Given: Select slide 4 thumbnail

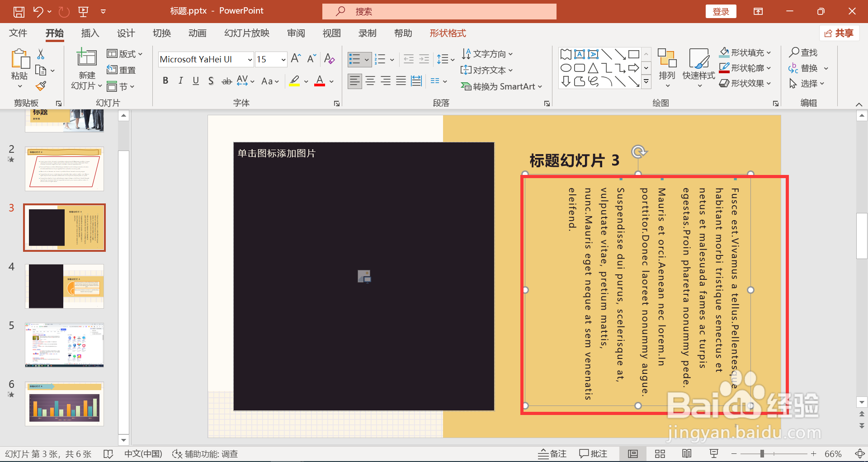Looking at the screenshot, I should coord(64,286).
